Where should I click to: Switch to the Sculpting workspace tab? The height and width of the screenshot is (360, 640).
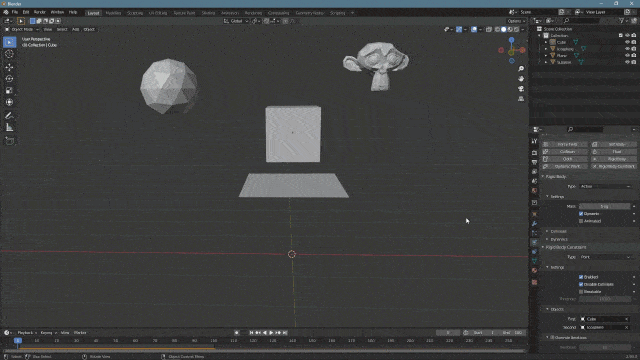(135, 13)
